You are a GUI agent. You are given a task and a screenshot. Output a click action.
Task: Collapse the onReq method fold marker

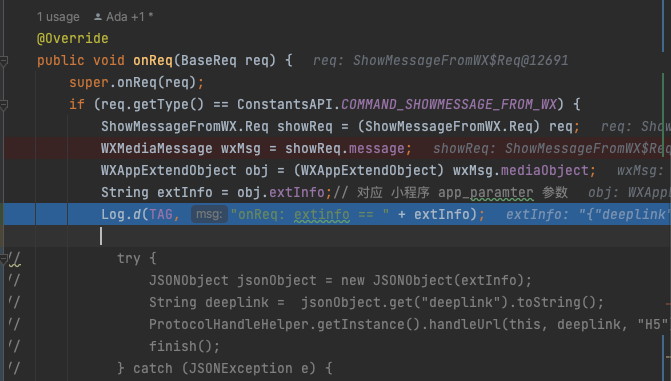coord(4,61)
